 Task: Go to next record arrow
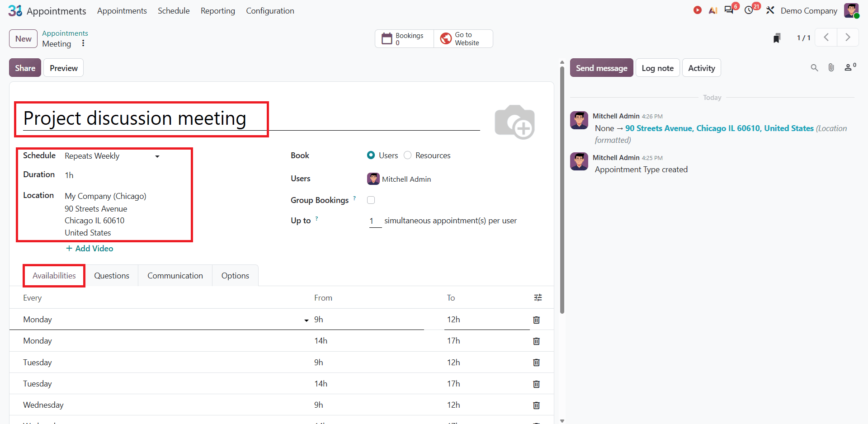coord(848,38)
